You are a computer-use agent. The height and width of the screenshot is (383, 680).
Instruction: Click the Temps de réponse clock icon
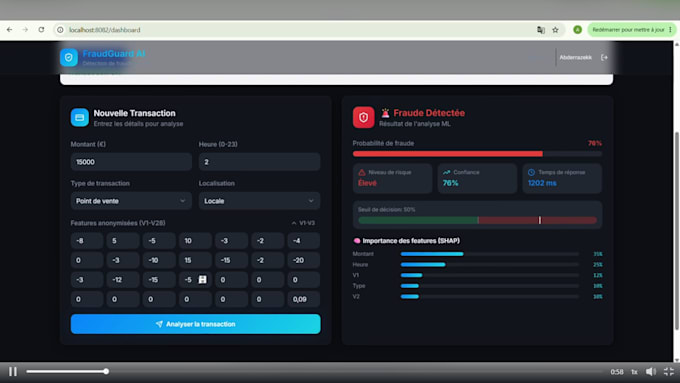click(531, 172)
